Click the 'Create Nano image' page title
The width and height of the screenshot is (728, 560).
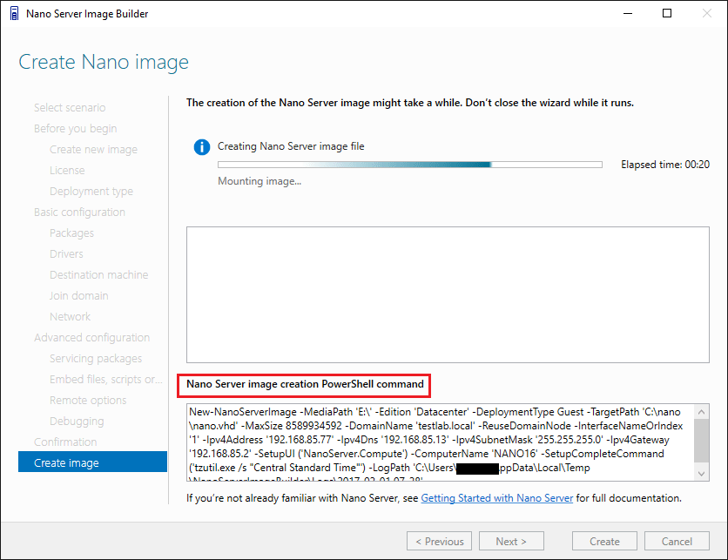(x=104, y=62)
